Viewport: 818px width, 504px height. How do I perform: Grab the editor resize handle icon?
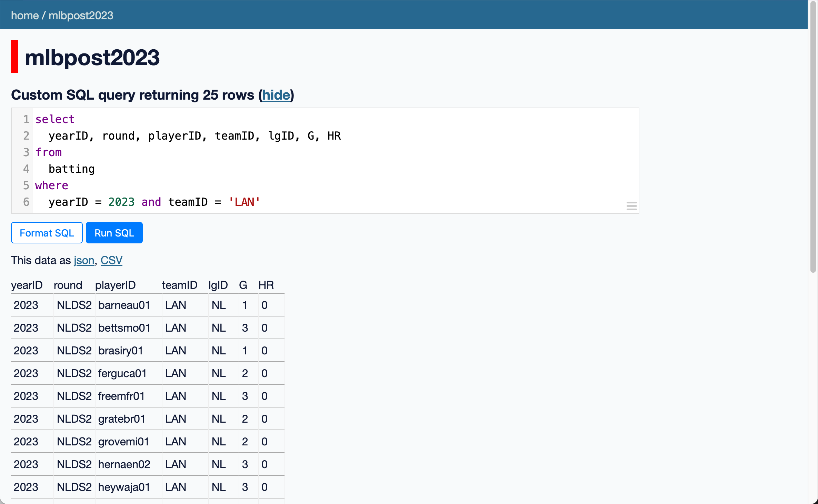(x=631, y=206)
